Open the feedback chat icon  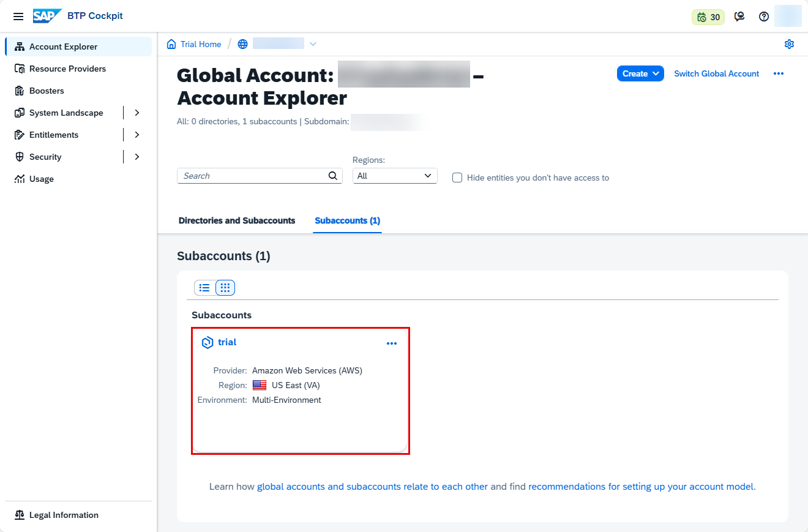coord(739,17)
